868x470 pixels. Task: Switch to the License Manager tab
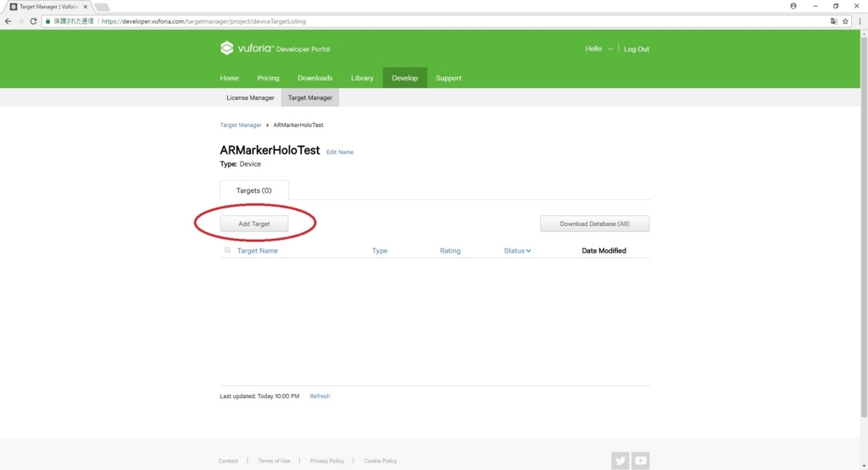click(250, 97)
